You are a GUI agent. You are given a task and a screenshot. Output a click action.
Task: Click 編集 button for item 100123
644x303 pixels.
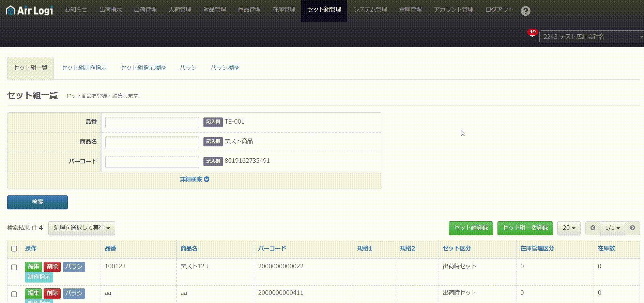coord(33,267)
